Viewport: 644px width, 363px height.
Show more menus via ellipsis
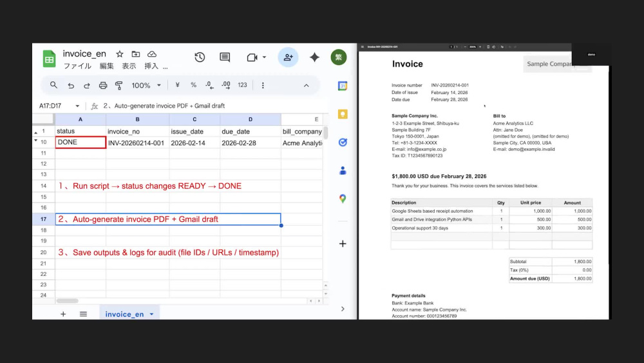pyautogui.click(x=165, y=67)
